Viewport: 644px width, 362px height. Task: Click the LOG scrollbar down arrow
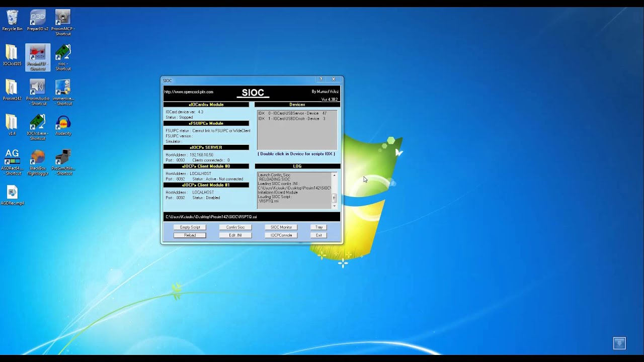334,206
